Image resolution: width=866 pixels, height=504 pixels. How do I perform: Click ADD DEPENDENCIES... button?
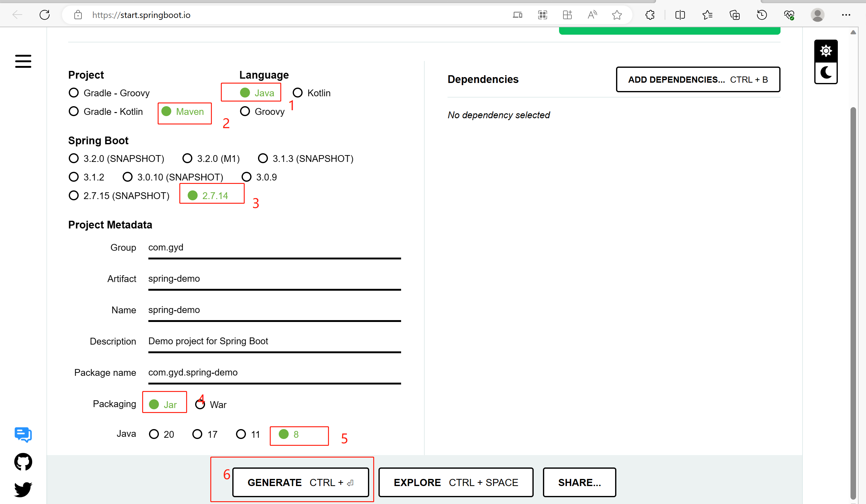[x=698, y=79]
